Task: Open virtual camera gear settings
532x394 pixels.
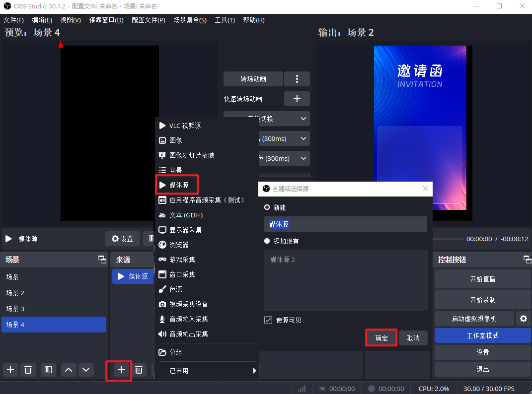Action: point(523,319)
